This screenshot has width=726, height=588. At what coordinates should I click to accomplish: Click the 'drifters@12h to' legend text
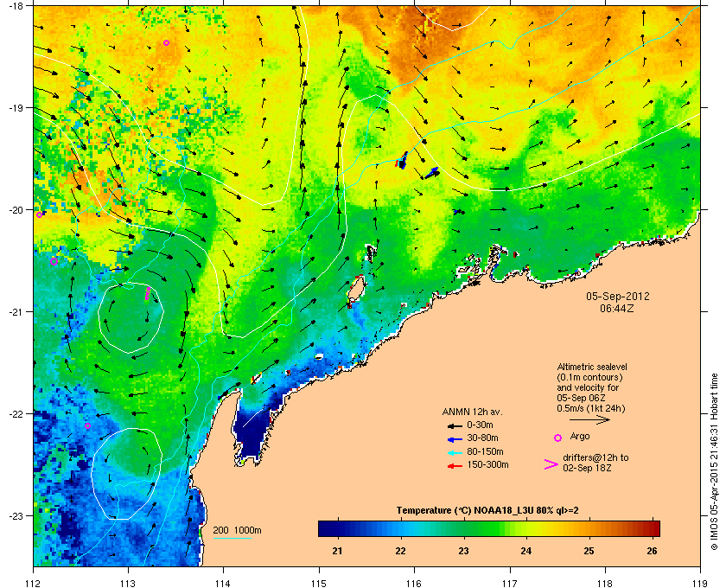(x=595, y=457)
